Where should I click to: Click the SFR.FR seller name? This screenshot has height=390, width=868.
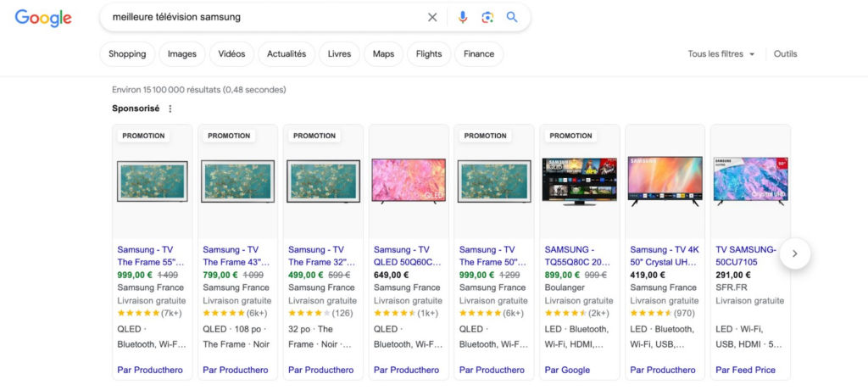point(732,287)
